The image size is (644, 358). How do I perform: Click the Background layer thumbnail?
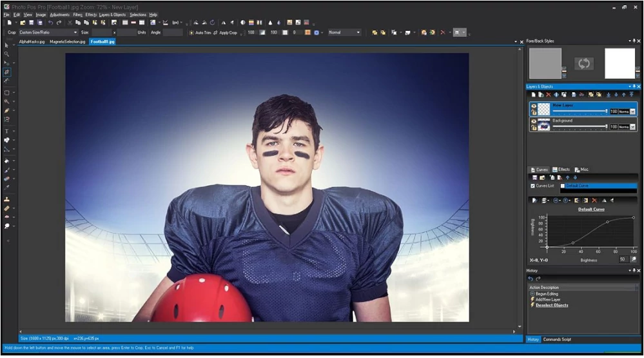[544, 124]
